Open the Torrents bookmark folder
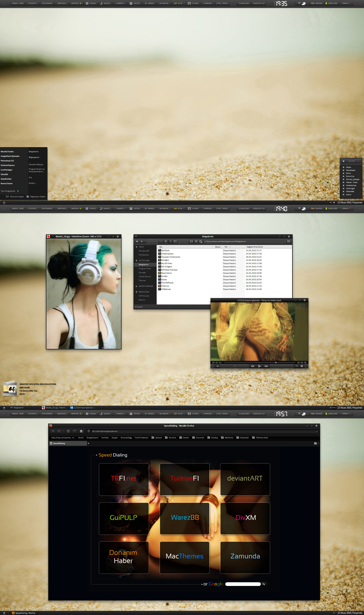The image size is (364, 615). (170, 438)
